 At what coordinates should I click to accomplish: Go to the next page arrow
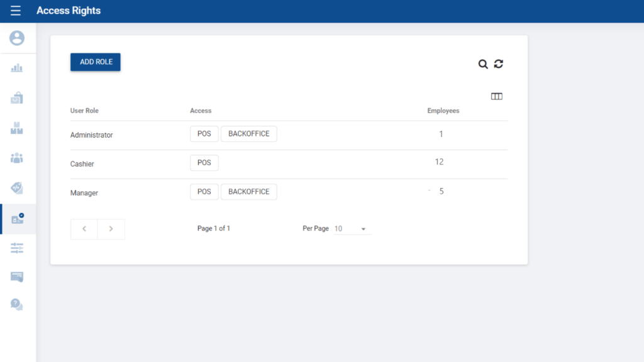coord(111,229)
